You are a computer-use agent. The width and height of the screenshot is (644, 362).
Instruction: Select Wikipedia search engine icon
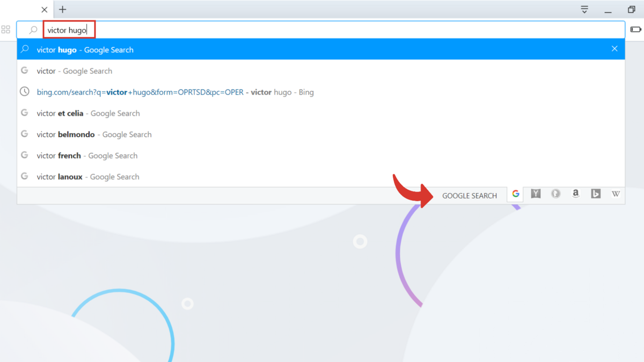point(616,194)
